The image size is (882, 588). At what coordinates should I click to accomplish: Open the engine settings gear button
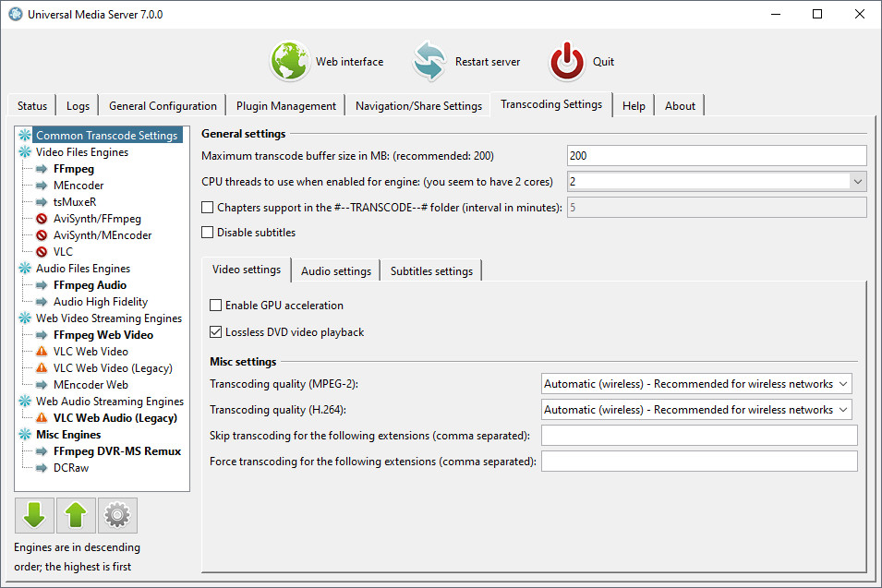(117, 516)
